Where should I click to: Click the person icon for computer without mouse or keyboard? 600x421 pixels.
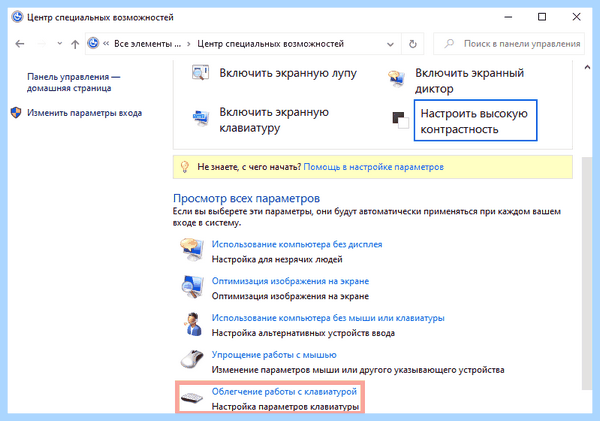point(193,324)
